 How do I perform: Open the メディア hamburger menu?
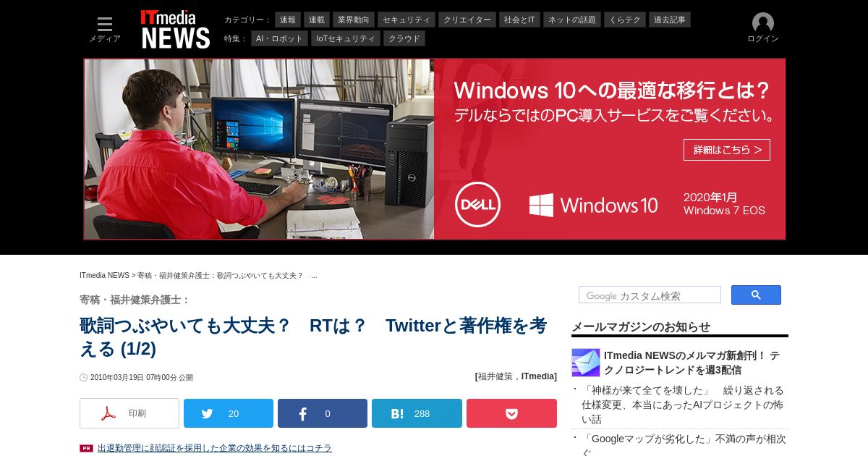click(x=105, y=30)
